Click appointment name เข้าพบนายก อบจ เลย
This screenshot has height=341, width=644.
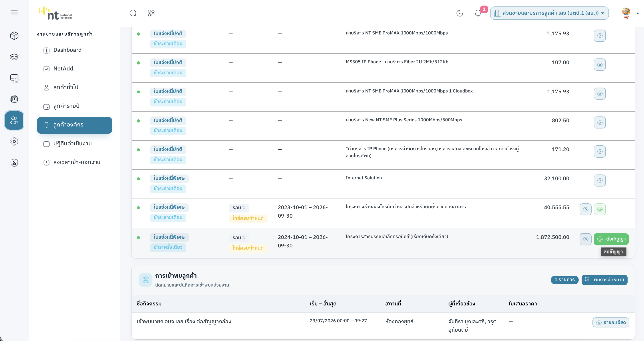click(x=184, y=321)
